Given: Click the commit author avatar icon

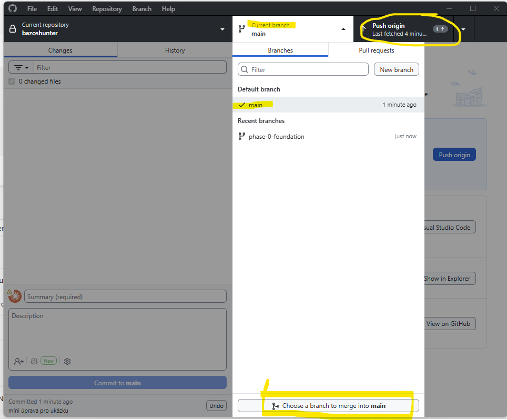Looking at the screenshot, I should 15,296.
